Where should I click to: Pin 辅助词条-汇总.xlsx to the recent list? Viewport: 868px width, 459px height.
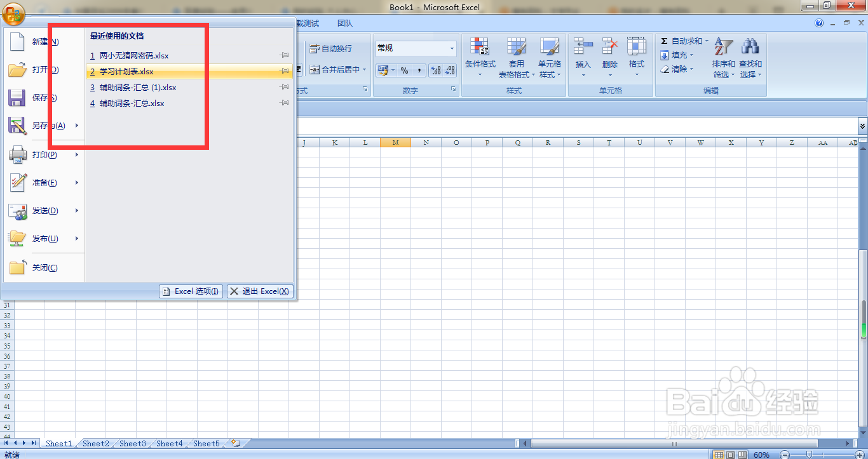(285, 103)
